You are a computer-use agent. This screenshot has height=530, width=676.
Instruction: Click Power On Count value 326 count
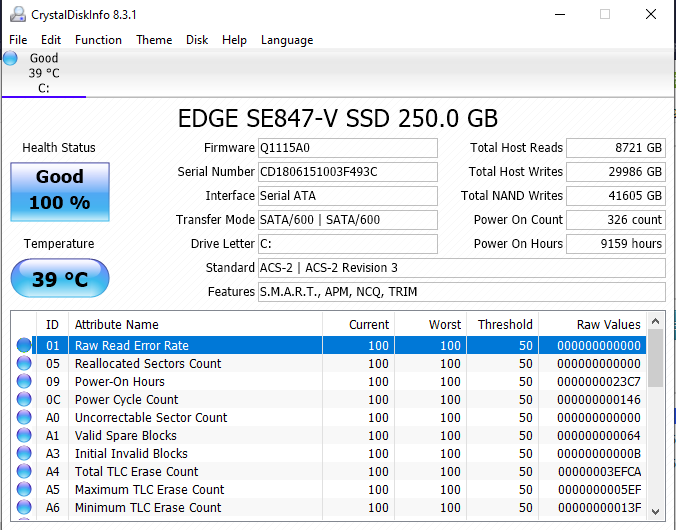point(616,220)
